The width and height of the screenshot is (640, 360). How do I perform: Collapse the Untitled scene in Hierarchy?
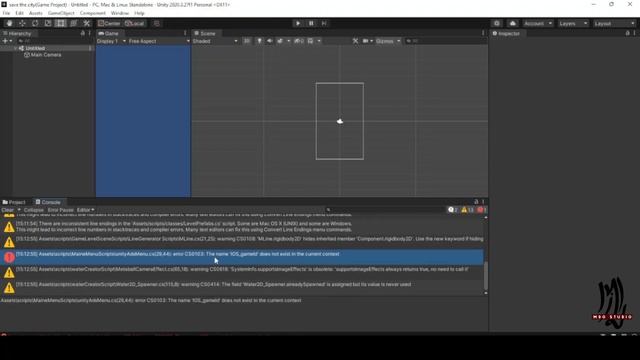(16, 48)
